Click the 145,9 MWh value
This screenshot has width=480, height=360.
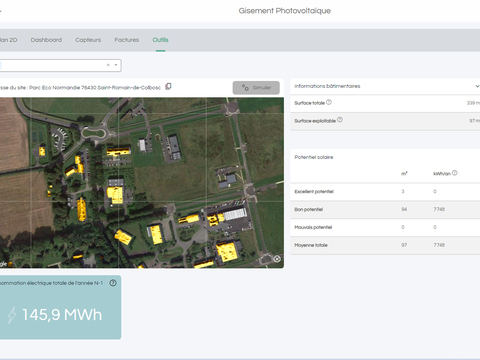[62, 315]
